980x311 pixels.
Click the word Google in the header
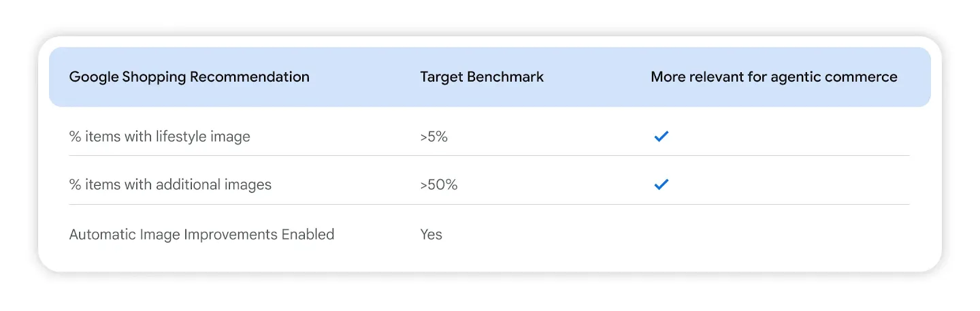[x=94, y=77]
